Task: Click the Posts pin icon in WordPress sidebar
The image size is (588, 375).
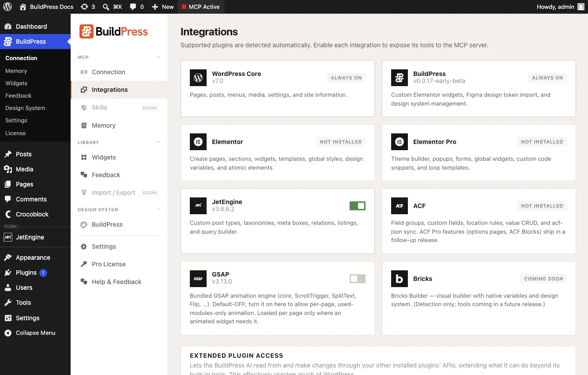Action: point(8,154)
